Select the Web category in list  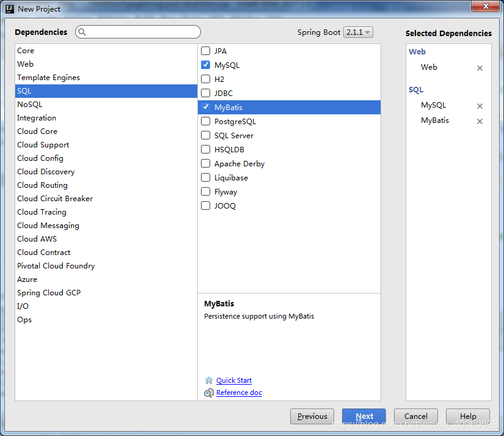[106, 64]
